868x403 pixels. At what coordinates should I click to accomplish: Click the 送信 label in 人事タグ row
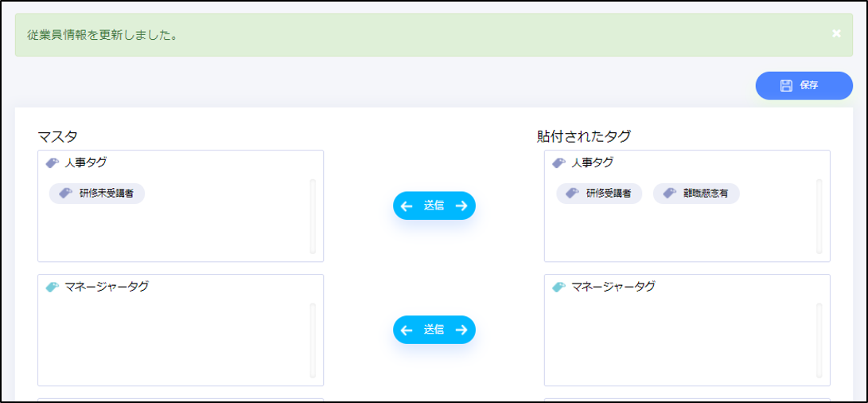[x=434, y=205]
